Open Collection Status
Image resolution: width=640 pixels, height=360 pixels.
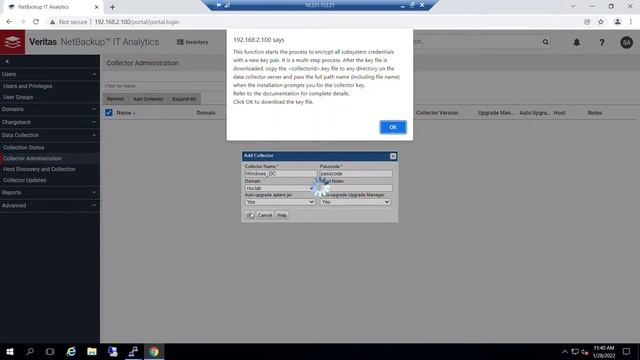point(24,147)
